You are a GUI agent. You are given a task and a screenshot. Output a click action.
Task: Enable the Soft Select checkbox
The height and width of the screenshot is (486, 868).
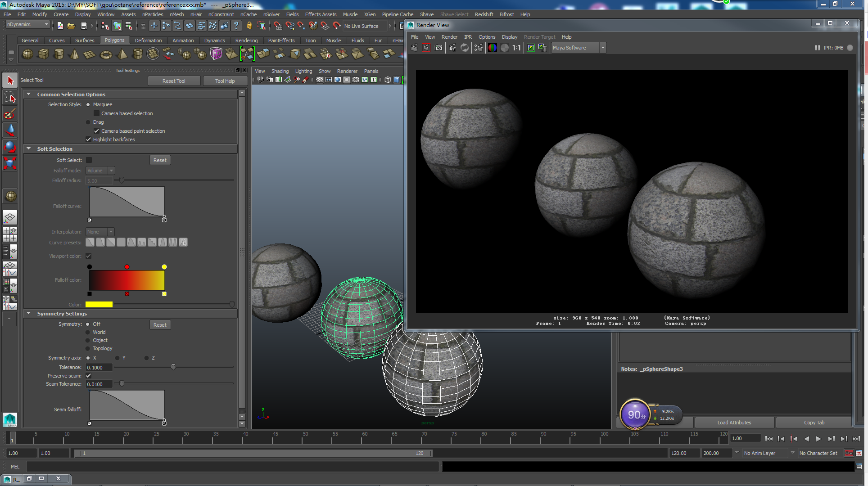(89, 160)
